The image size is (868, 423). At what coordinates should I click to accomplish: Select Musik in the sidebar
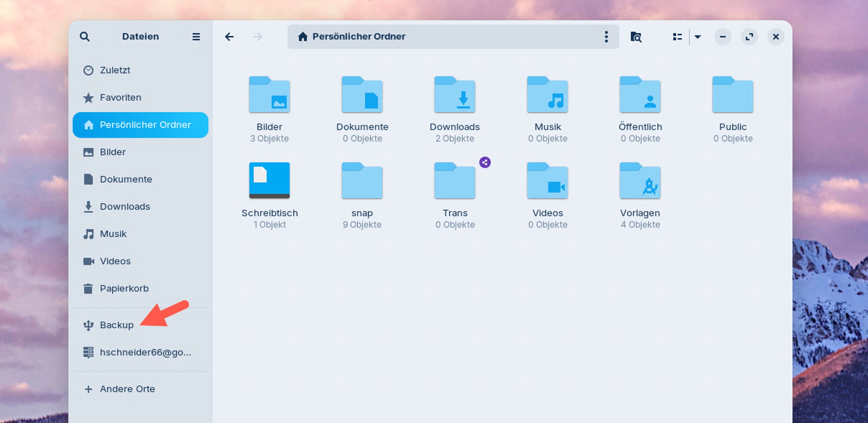coord(113,234)
